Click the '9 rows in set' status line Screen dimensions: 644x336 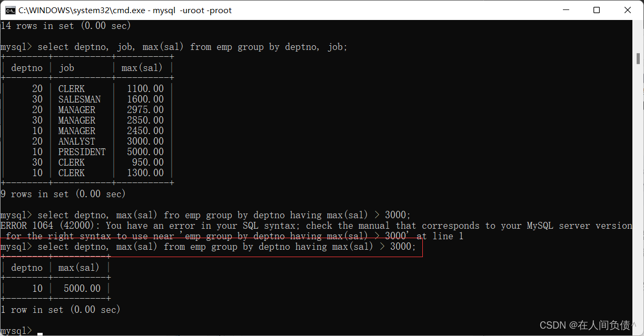click(63, 194)
